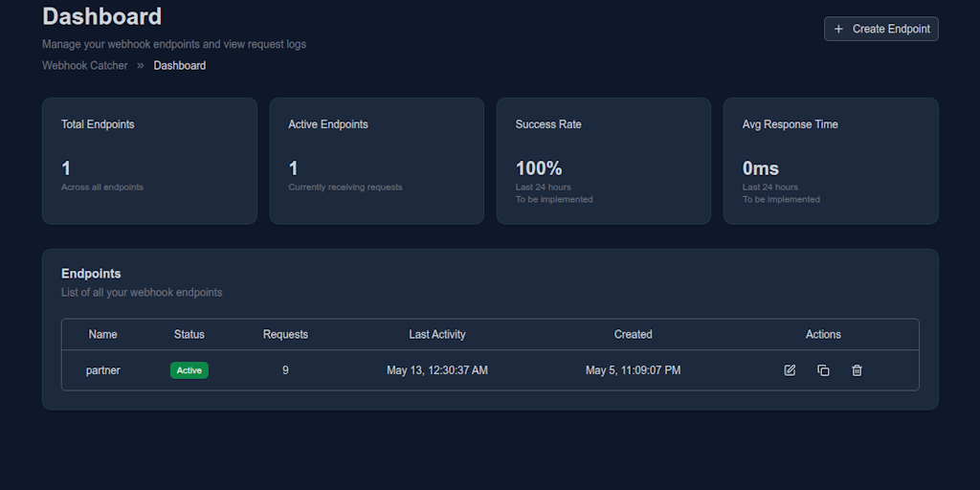Viewport: 980px width, 490px height.
Task: Click the Last Activity column header
Action: click(x=437, y=334)
